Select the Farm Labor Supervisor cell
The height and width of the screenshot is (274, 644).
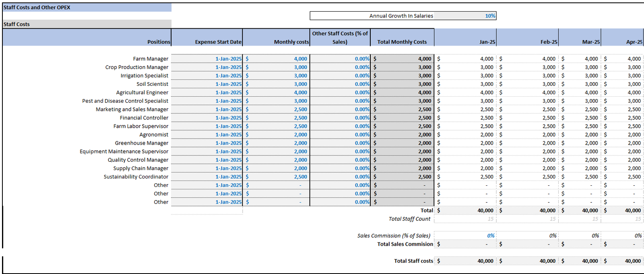point(141,127)
